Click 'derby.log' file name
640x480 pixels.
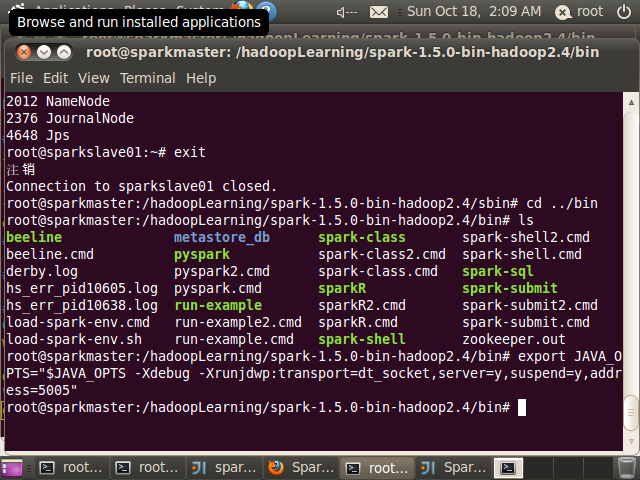[42, 271]
